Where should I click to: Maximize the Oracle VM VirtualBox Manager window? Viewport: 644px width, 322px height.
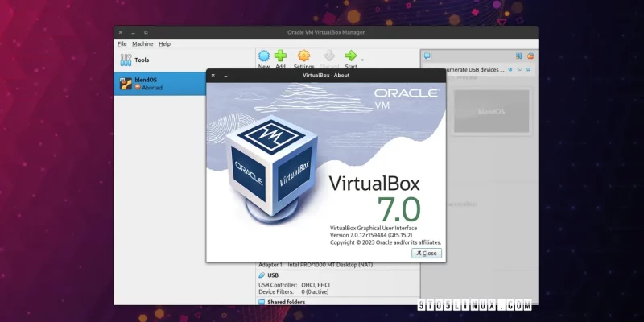point(146,32)
